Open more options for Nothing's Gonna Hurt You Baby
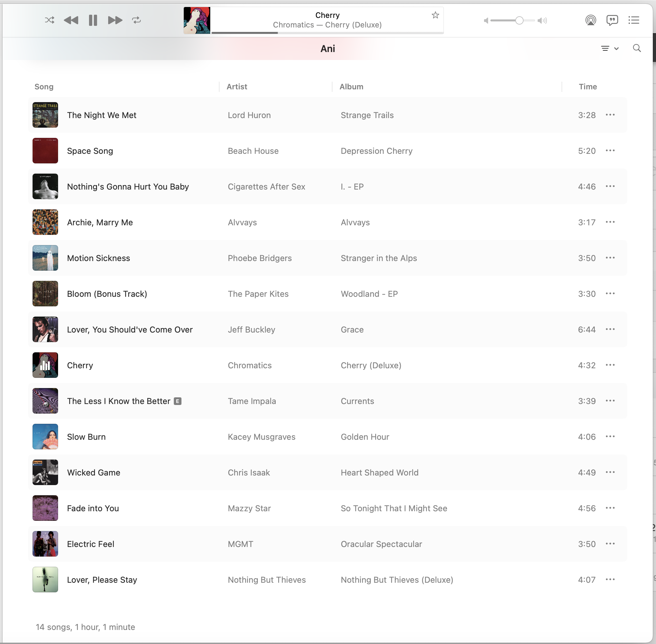The width and height of the screenshot is (656, 644). (610, 186)
